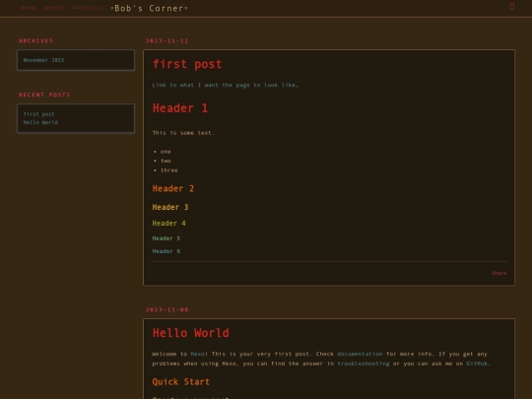Click the search icon in header
The width and height of the screenshot is (532, 399).
click(512, 7)
